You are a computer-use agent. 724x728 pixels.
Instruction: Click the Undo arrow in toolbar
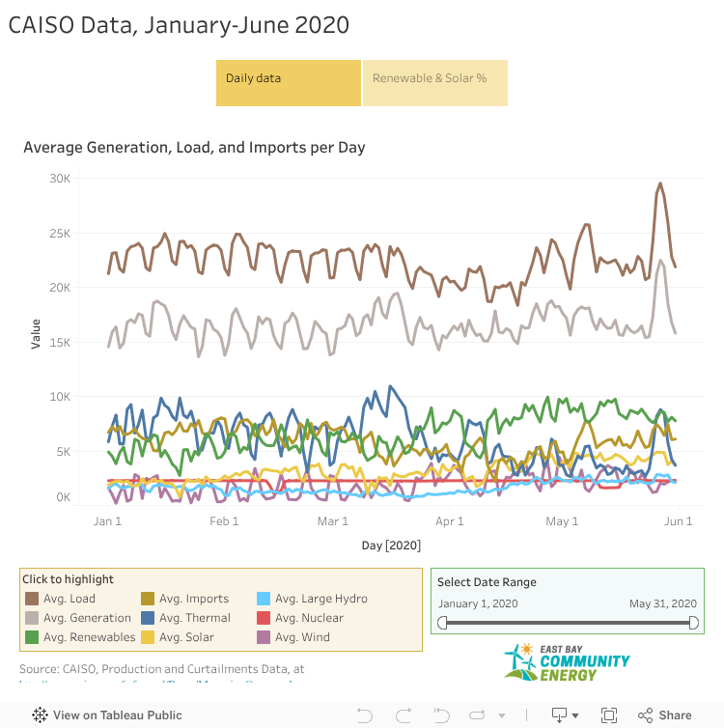coord(365,715)
